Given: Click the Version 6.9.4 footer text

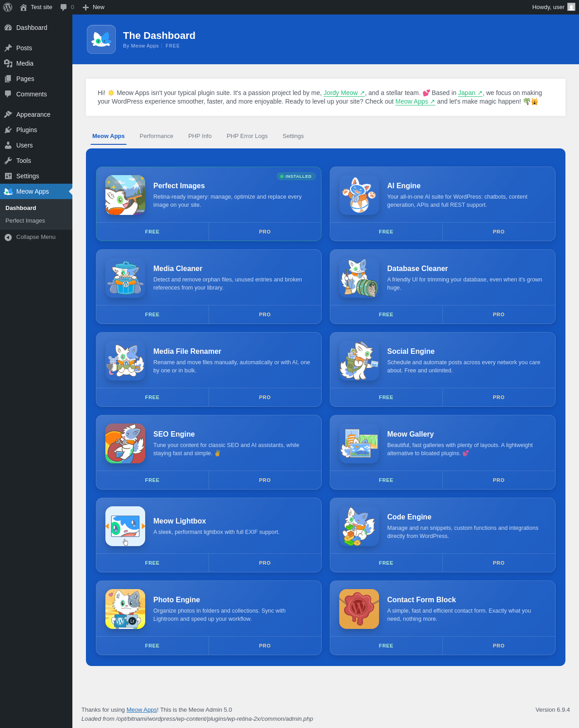Looking at the screenshot, I should tap(553, 709).
